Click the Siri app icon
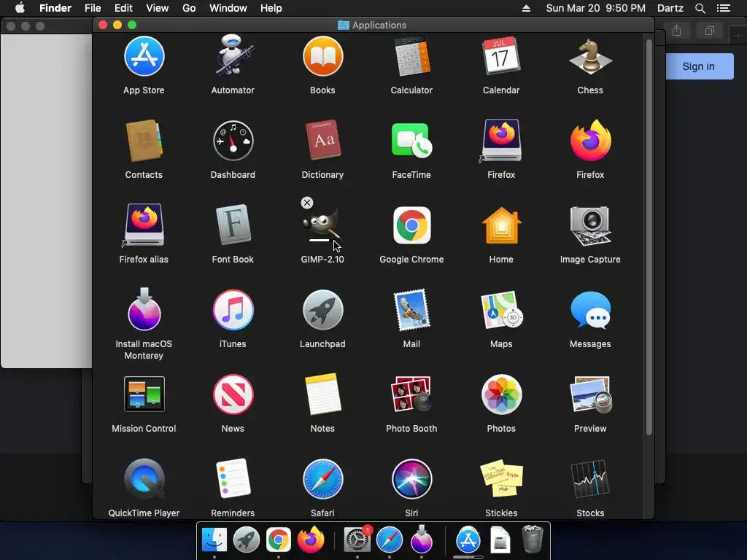This screenshot has height=560, width=747. pyautogui.click(x=411, y=479)
